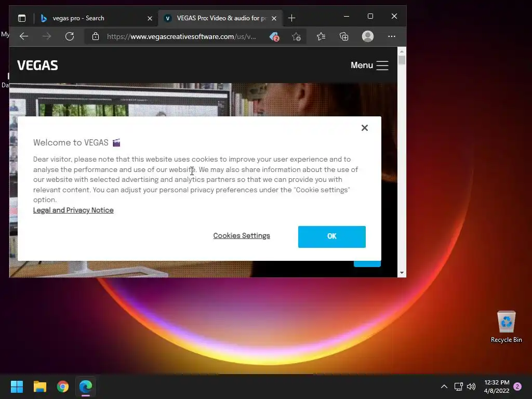The width and height of the screenshot is (532, 399).
Task: Refresh the current page
Action: point(70,36)
